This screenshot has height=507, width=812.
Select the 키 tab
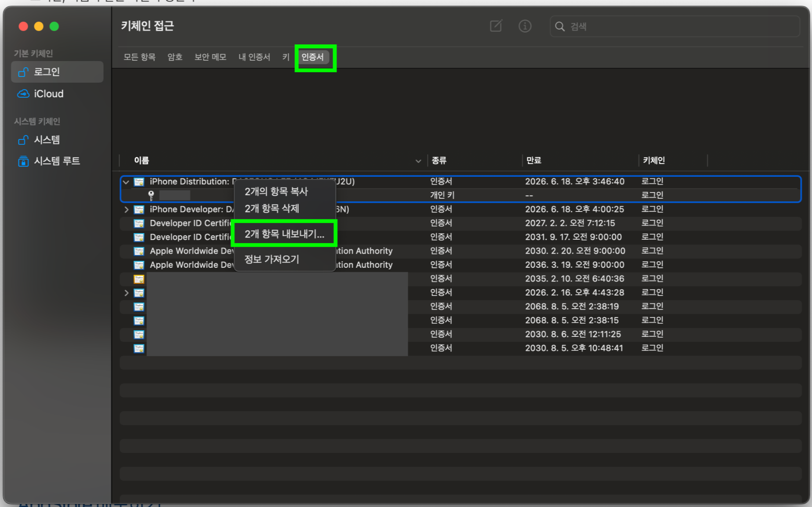[x=286, y=57]
